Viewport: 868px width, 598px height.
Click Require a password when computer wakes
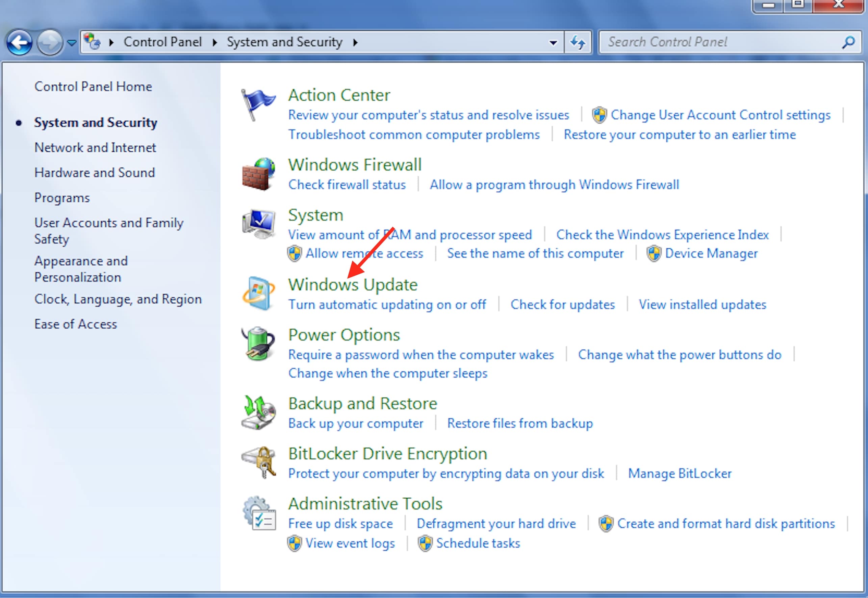[x=421, y=355]
